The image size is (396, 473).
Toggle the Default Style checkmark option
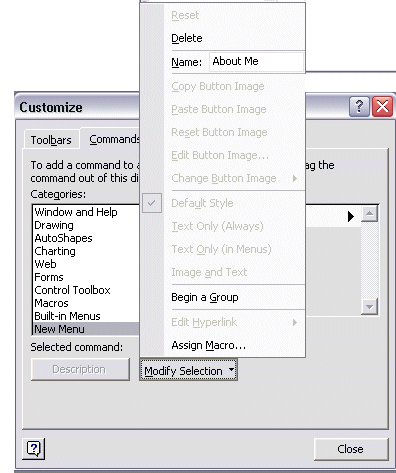[223, 203]
